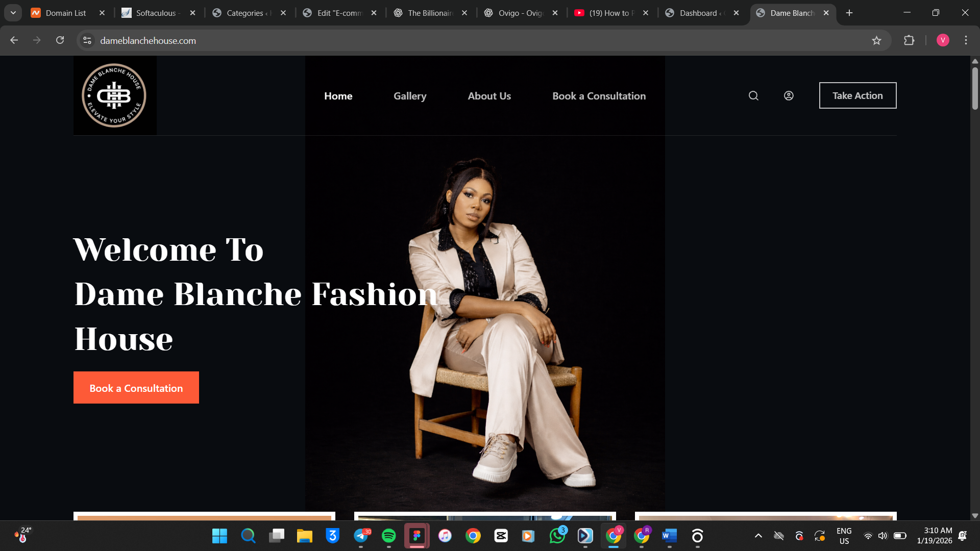980x551 pixels.
Task: Go to About Us page
Action: (x=489, y=96)
